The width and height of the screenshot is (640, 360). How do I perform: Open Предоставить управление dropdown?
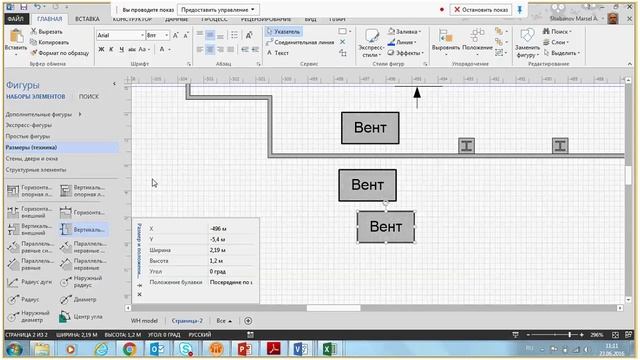pos(218,9)
